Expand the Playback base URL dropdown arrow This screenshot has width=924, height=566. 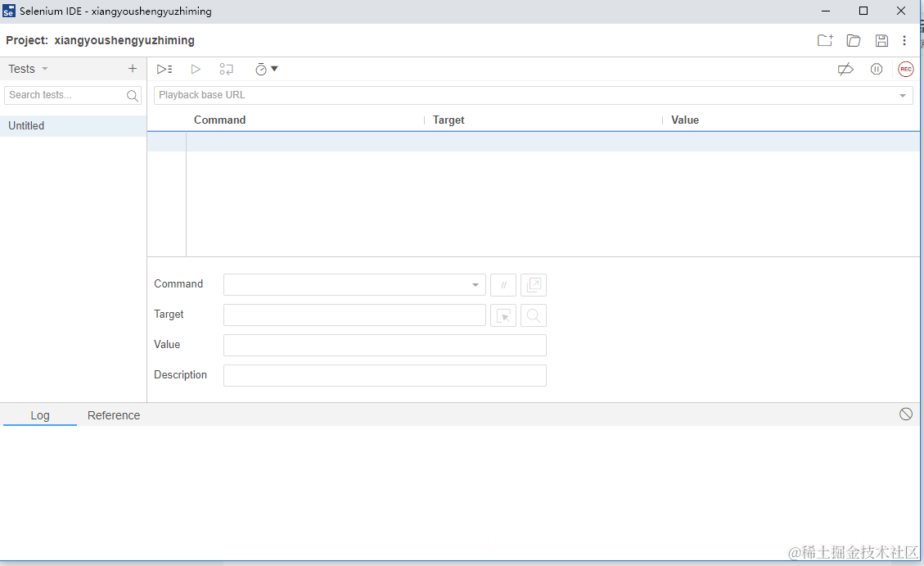click(902, 96)
